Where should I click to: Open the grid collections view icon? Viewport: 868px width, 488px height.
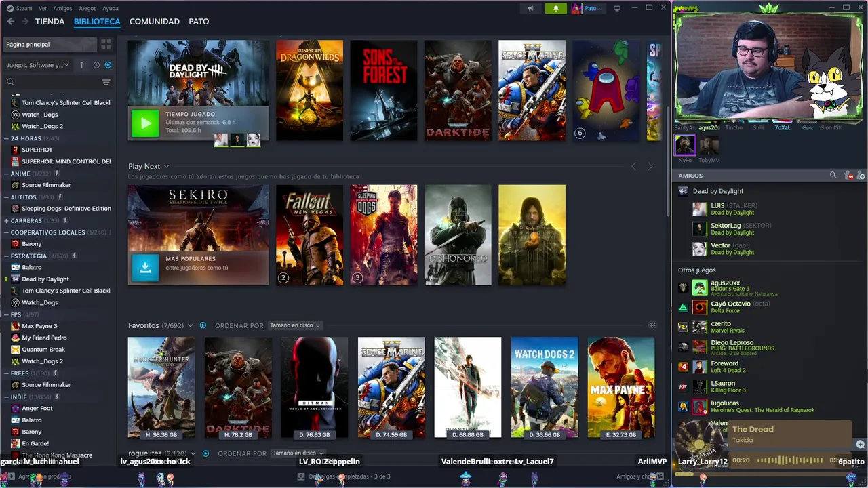[106, 44]
